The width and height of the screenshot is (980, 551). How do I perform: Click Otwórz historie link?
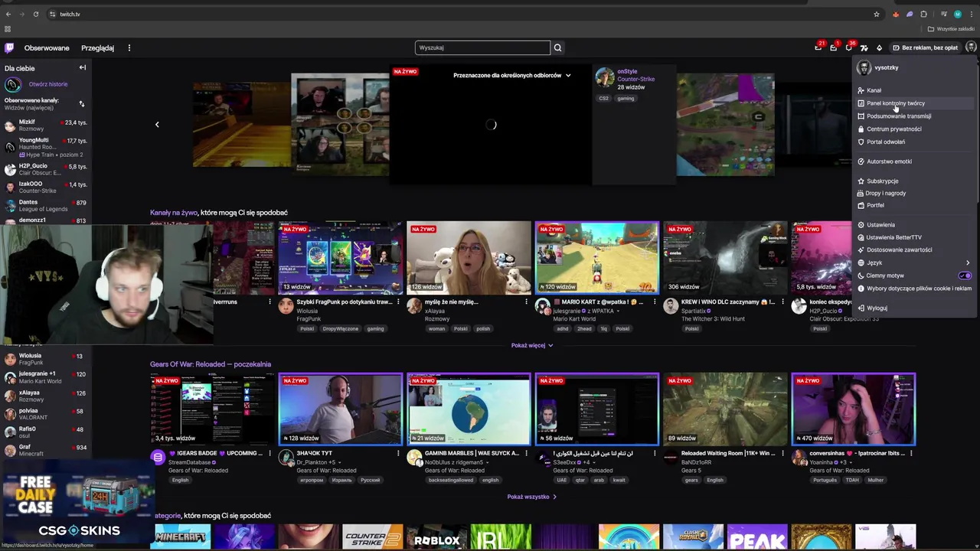[x=48, y=84]
